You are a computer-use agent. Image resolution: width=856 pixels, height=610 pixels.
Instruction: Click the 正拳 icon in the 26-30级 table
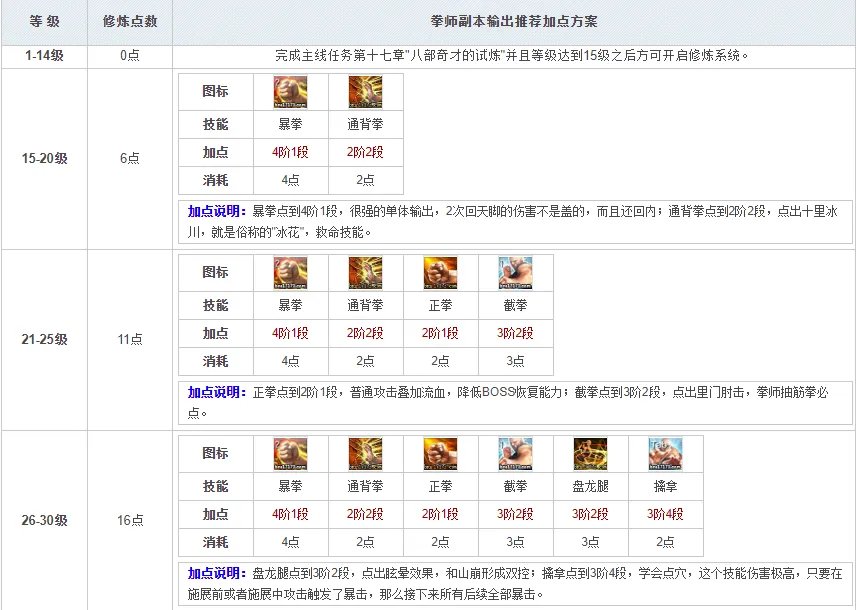click(440, 454)
